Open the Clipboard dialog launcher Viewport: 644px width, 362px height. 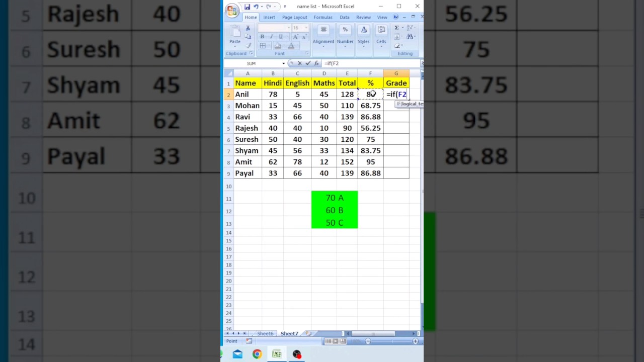252,53
